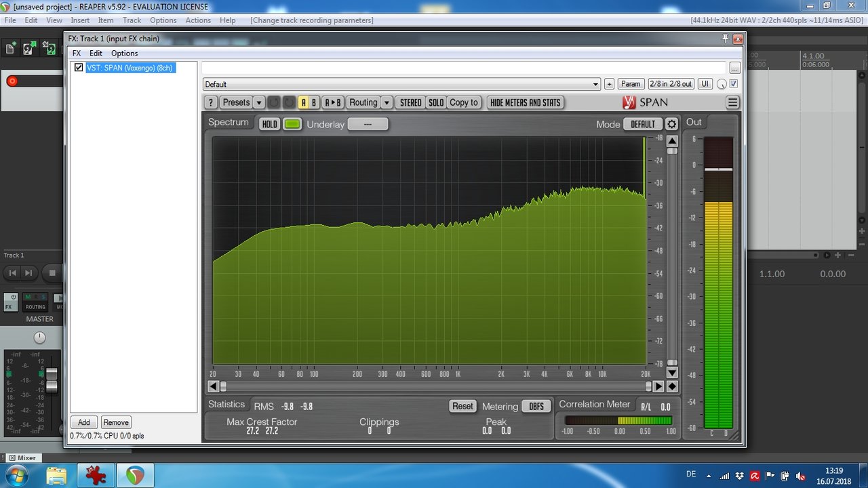Viewport: 868px width, 488px height.
Task: Toggle the SOLO channel button
Action: tap(436, 102)
